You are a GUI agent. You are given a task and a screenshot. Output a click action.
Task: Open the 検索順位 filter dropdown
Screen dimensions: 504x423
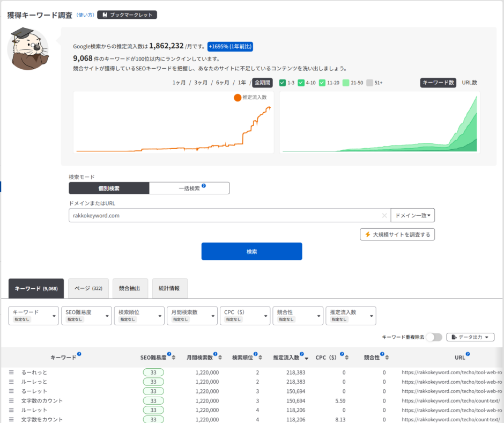pos(139,316)
